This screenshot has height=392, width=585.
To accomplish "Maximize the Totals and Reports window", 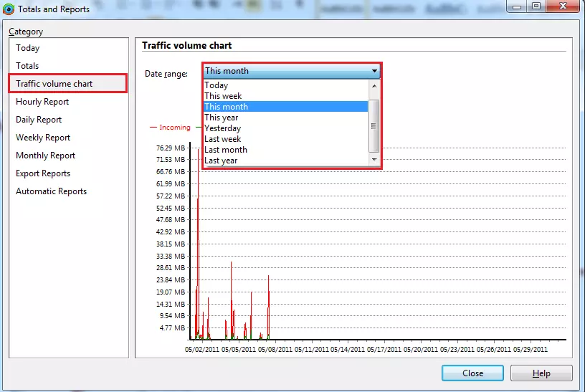I will click(536, 6).
